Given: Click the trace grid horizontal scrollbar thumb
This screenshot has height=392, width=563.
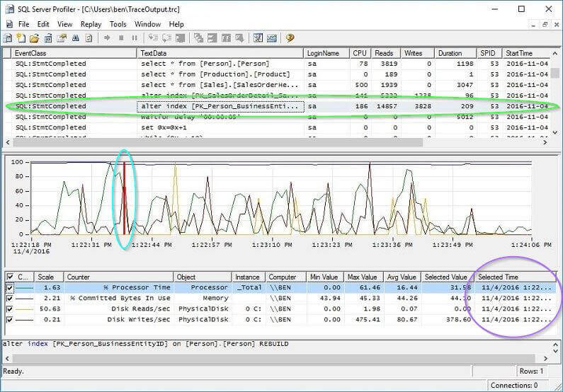Looking at the screenshot, I should click(218, 142).
